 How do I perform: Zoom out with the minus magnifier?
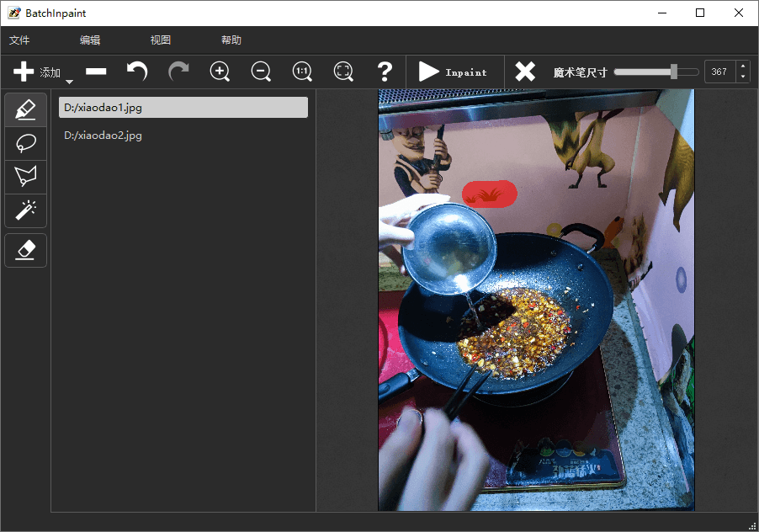(x=261, y=72)
